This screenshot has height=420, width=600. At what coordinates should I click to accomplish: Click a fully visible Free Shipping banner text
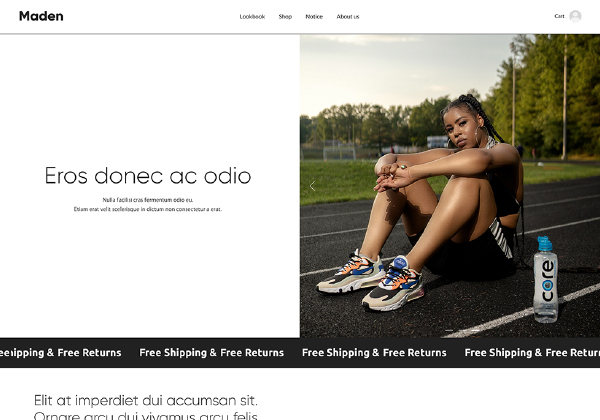click(x=212, y=352)
